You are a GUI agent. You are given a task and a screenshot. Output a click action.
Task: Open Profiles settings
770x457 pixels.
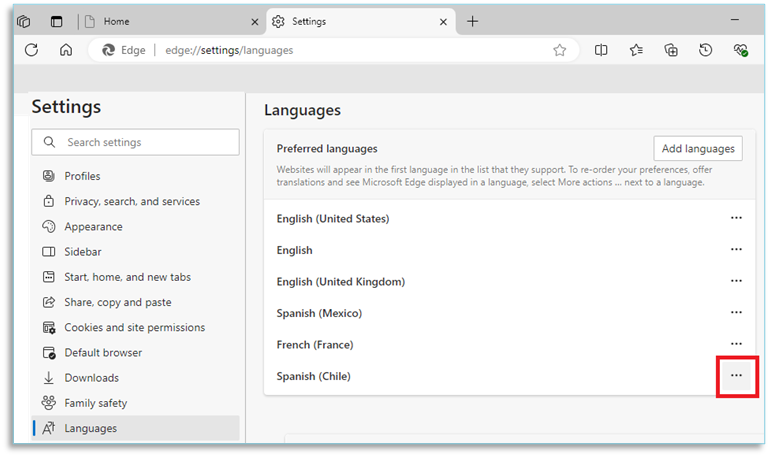[x=136, y=176]
